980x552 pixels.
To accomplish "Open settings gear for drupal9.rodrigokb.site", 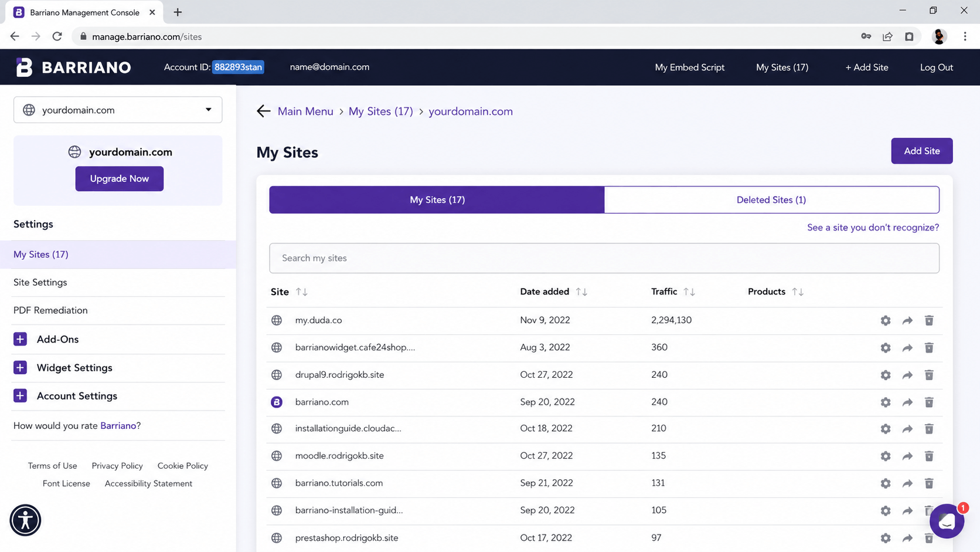I will tap(886, 375).
